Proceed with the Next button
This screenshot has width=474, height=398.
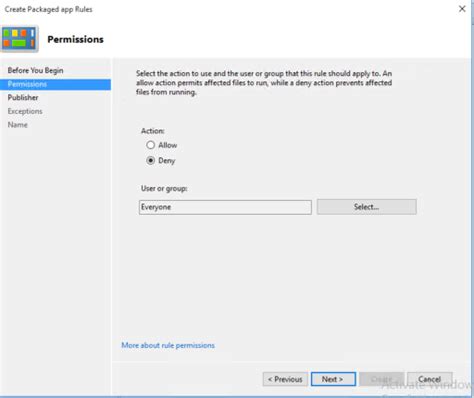pyautogui.click(x=333, y=379)
